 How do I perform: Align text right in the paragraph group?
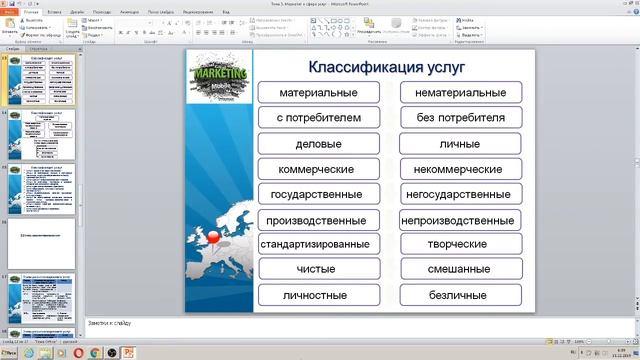214,33
